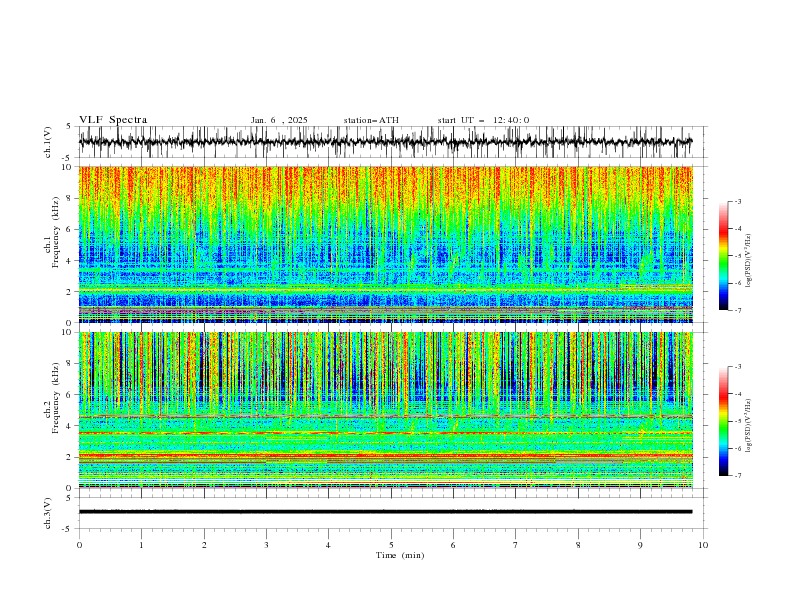Click the ch.2 spectrogram panel
792x612 pixels.
[x=386, y=410]
